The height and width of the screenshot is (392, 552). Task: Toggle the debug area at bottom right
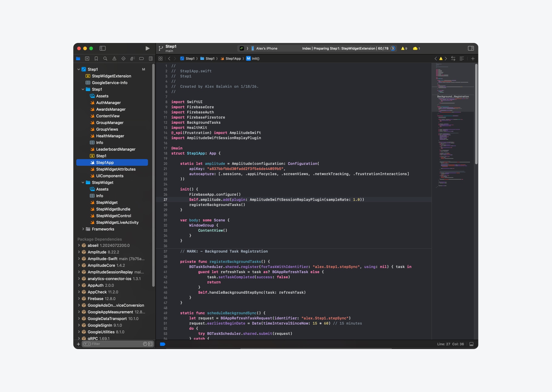(471, 344)
